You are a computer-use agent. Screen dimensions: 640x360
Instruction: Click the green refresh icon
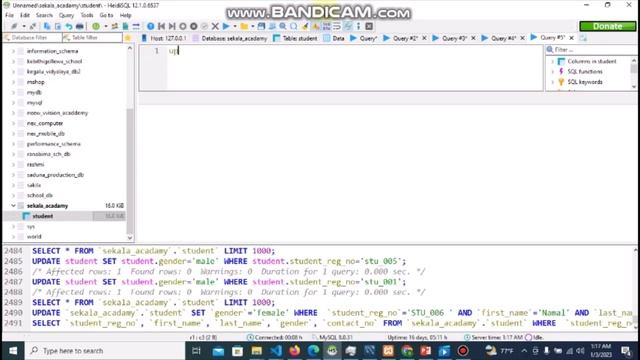[x=96, y=26]
